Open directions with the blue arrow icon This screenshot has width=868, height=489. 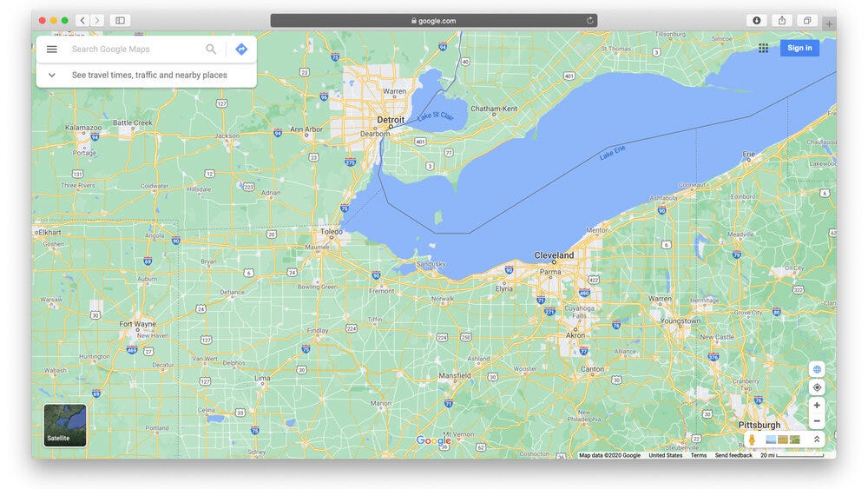tap(241, 50)
